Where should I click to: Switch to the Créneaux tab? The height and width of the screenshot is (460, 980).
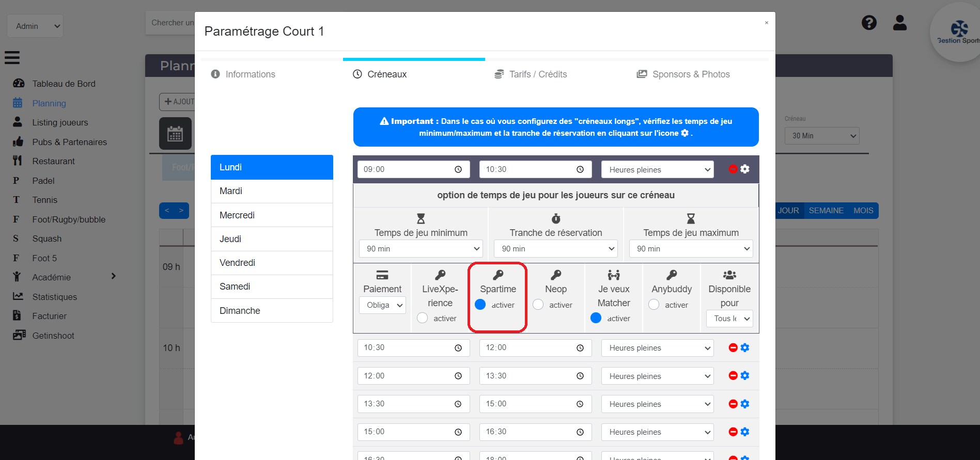pyautogui.click(x=380, y=74)
